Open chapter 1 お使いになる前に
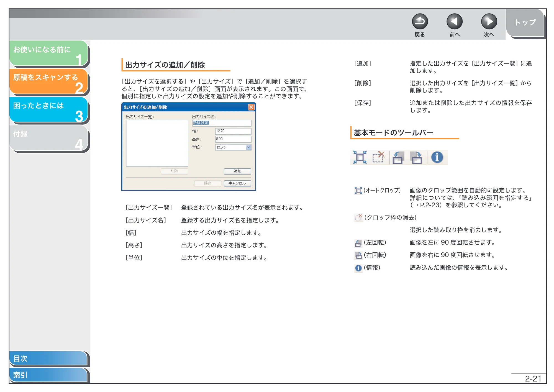554x392 pixels. (x=49, y=53)
